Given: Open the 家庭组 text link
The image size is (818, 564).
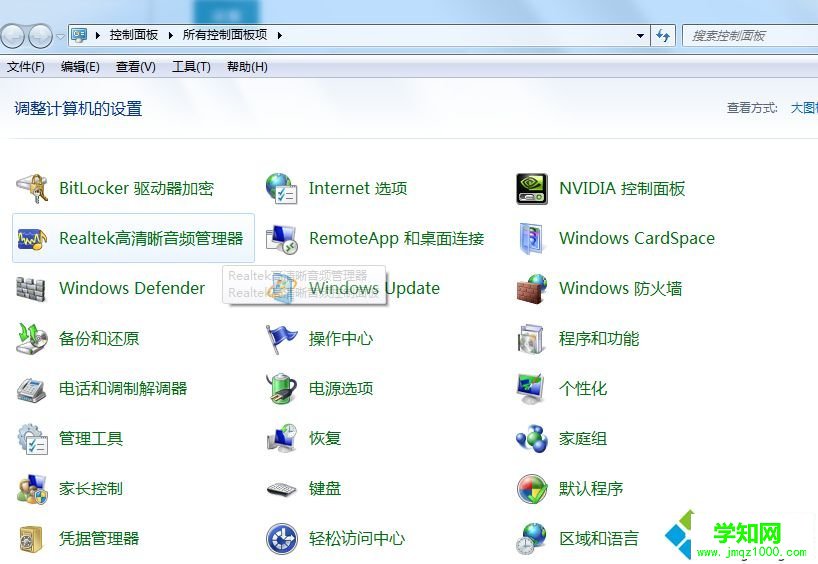Looking at the screenshot, I should 583,439.
